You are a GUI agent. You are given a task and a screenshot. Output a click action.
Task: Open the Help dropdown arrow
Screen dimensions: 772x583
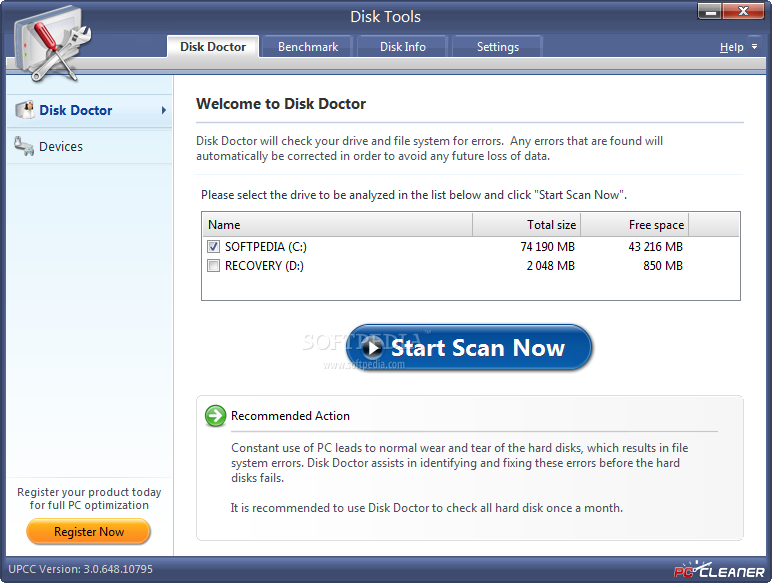click(x=754, y=47)
